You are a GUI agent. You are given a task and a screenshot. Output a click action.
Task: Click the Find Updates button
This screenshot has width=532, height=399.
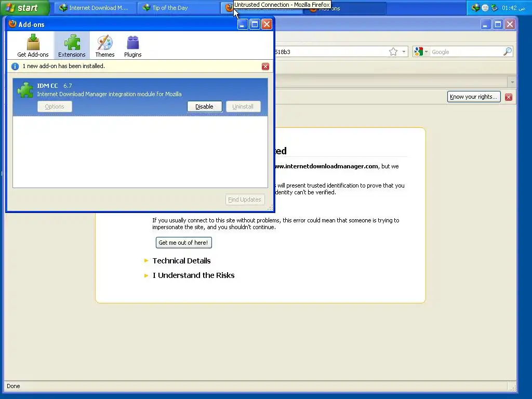245,199
